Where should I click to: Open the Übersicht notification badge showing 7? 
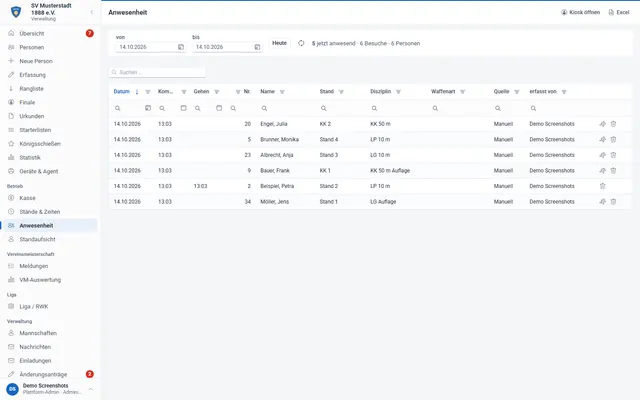point(90,33)
